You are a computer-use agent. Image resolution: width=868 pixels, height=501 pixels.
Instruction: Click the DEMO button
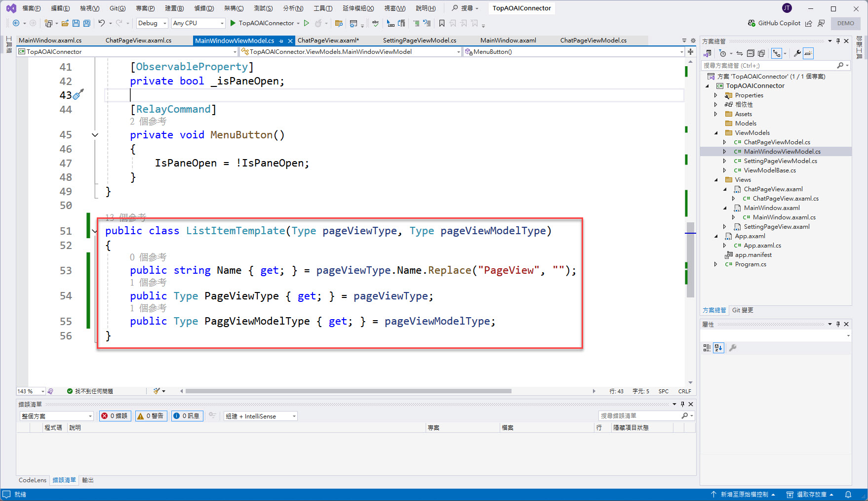[x=845, y=23]
